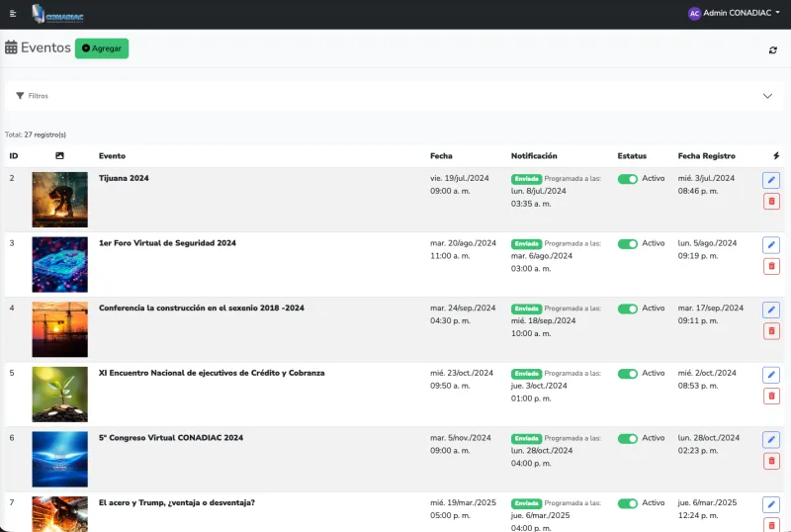Image resolution: width=791 pixels, height=532 pixels.
Task: Click Conferencia la construcción en el sexenio title
Action: tap(202, 308)
